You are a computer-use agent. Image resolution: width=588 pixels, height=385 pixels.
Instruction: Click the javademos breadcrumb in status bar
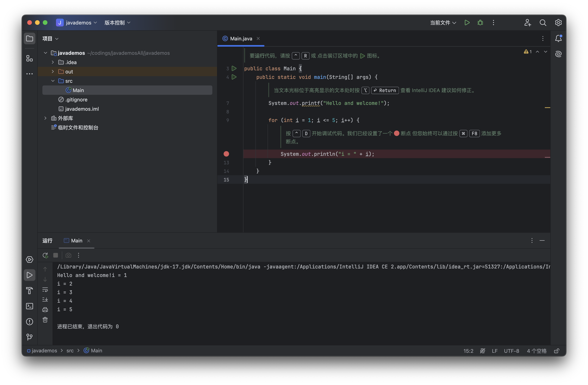(x=42, y=350)
